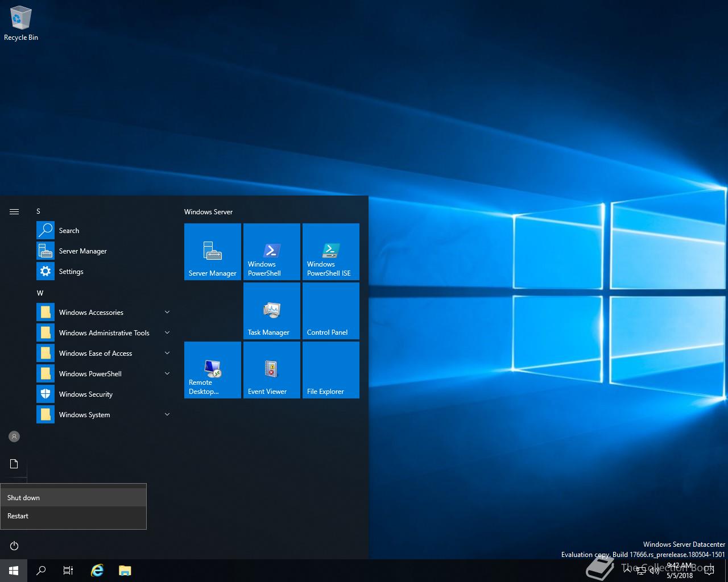Viewport: 728px width, 582px height.
Task: Select Restart from the power menu
Action: pyautogui.click(x=73, y=516)
